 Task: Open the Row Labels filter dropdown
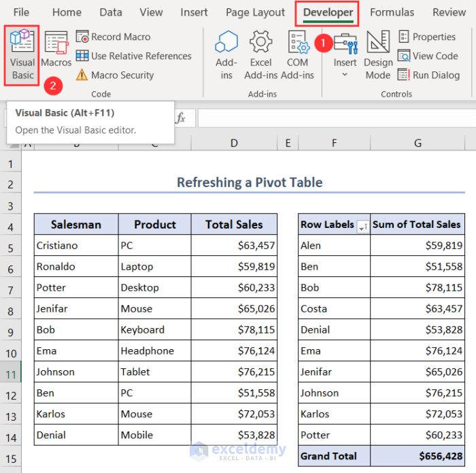(x=362, y=226)
